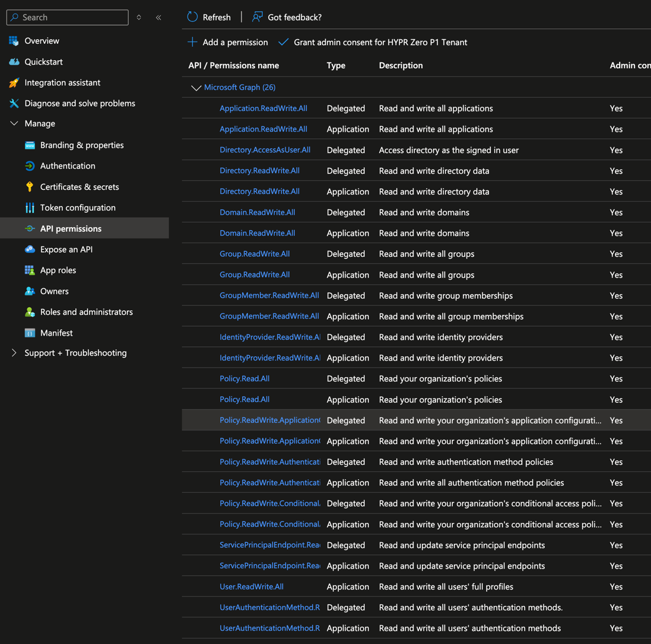Open the Got feedback? link
Image resolution: width=651 pixels, height=644 pixels.
coord(287,17)
